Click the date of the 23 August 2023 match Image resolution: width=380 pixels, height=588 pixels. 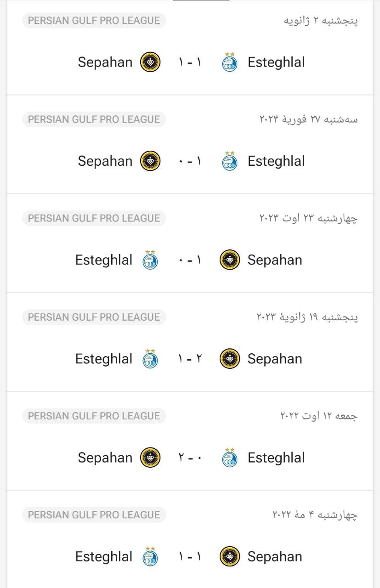pos(308,218)
